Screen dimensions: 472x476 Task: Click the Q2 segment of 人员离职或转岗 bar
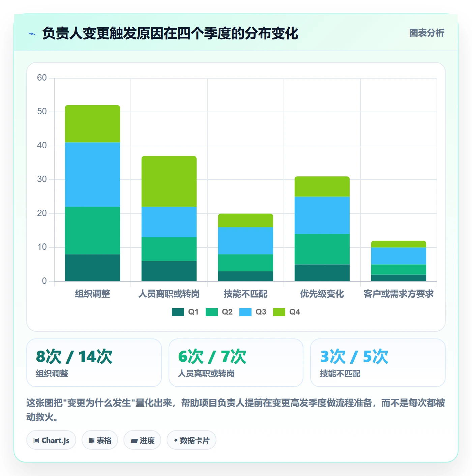(169, 249)
